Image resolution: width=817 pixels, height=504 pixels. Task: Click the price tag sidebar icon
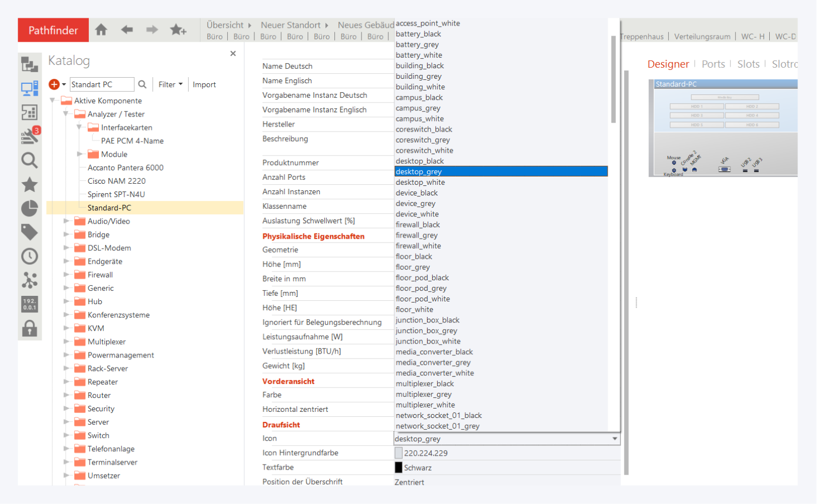pyautogui.click(x=29, y=232)
